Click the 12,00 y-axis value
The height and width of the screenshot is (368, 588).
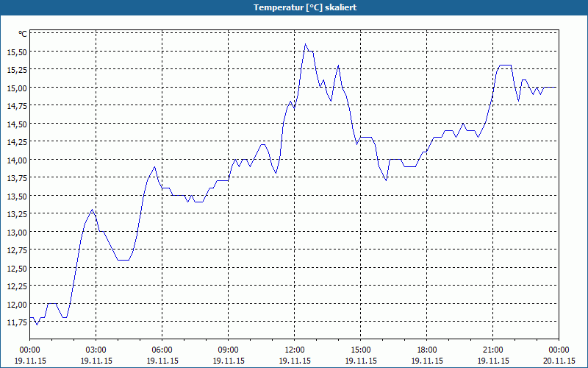point(17,305)
